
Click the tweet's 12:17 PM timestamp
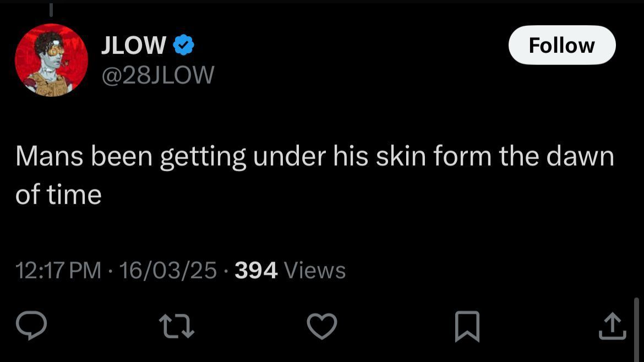pyautogui.click(x=58, y=270)
